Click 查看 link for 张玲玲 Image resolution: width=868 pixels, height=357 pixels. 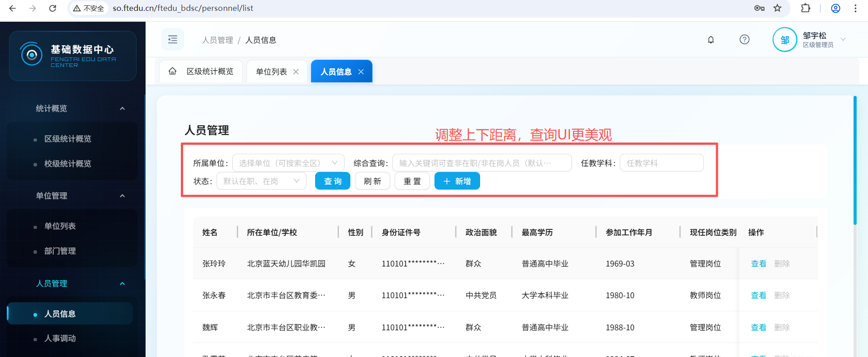(x=758, y=264)
